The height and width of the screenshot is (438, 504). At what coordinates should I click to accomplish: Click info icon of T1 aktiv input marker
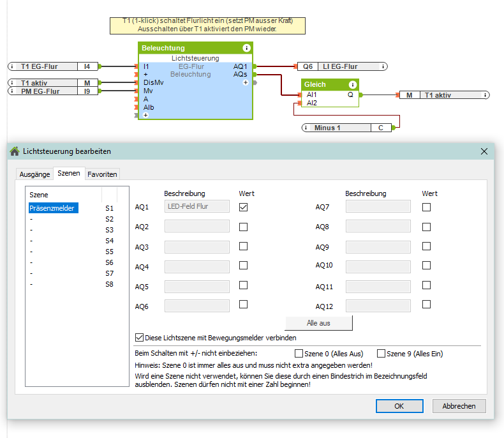pos(13,83)
